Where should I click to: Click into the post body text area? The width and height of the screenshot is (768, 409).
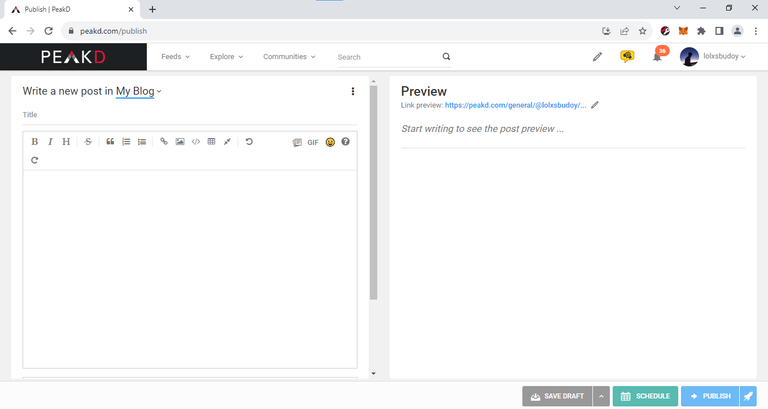[x=190, y=269]
